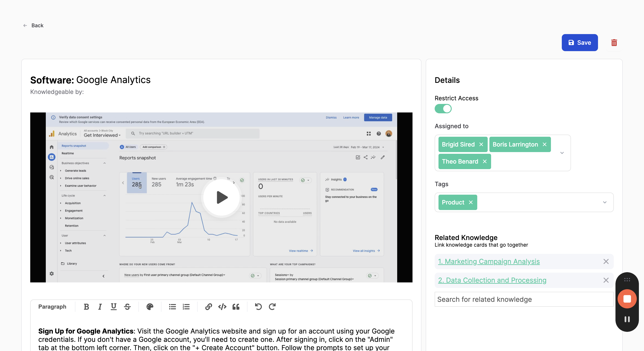Open Marketing Campaign Analysis link
The image size is (644, 351).
tap(489, 262)
